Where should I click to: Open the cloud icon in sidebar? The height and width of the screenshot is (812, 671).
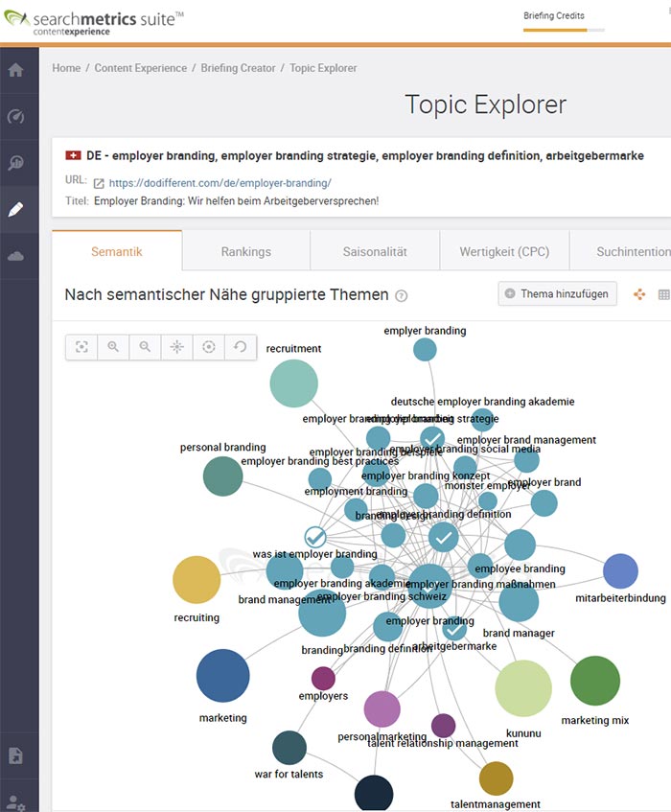click(15, 256)
